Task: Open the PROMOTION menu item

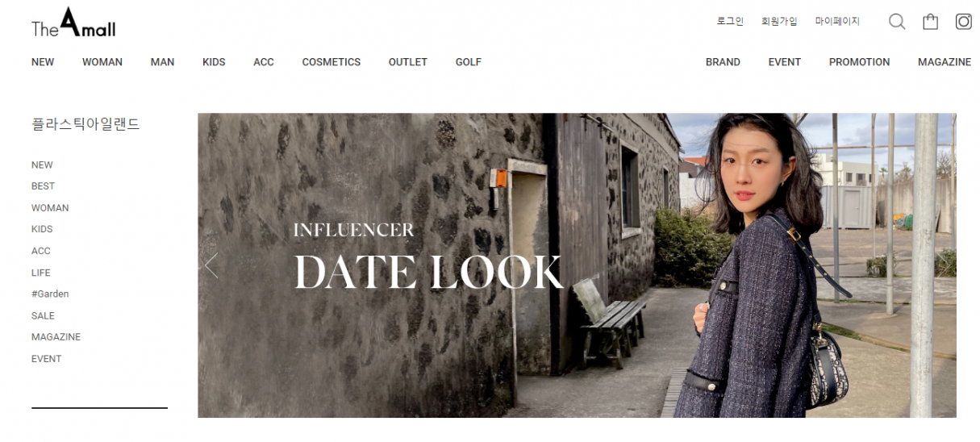Action: [859, 62]
